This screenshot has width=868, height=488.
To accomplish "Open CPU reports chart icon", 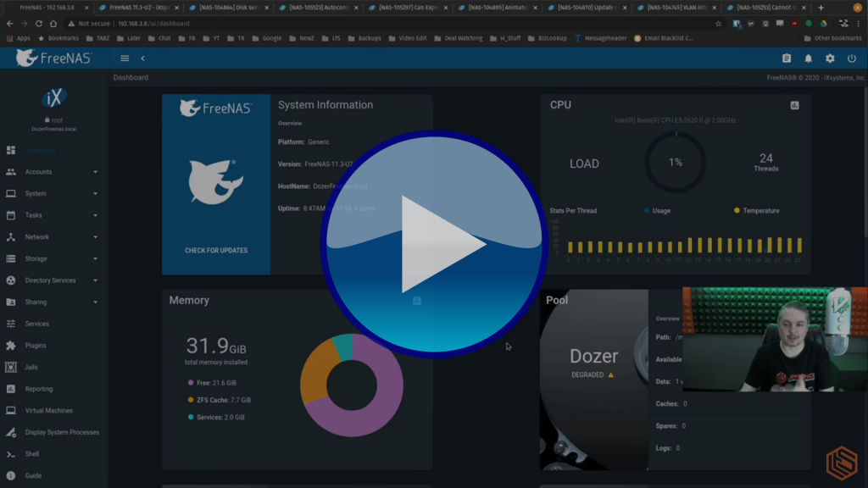I will click(794, 105).
